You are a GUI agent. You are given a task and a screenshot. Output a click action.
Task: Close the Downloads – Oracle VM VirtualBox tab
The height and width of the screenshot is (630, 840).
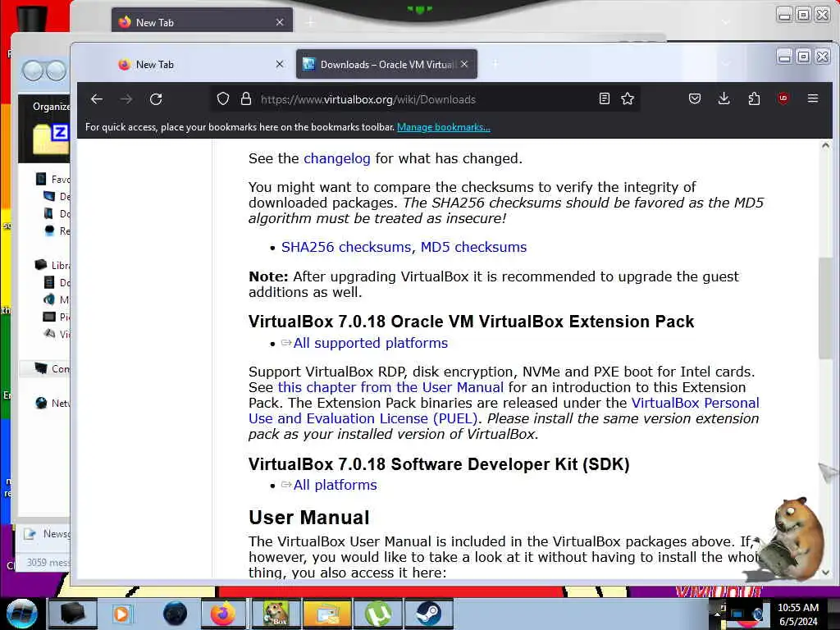[464, 64]
